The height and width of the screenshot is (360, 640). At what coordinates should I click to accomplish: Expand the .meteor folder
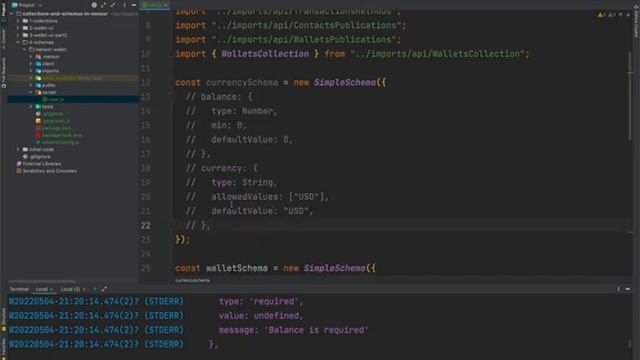[31, 57]
